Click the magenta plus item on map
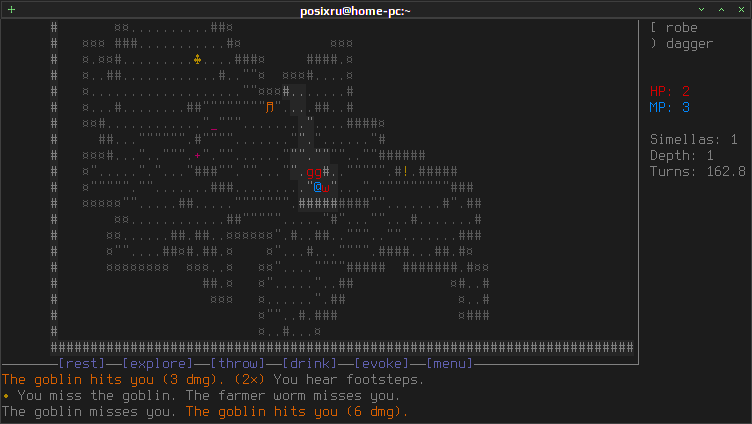The width and height of the screenshot is (752, 424). click(198, 155)
